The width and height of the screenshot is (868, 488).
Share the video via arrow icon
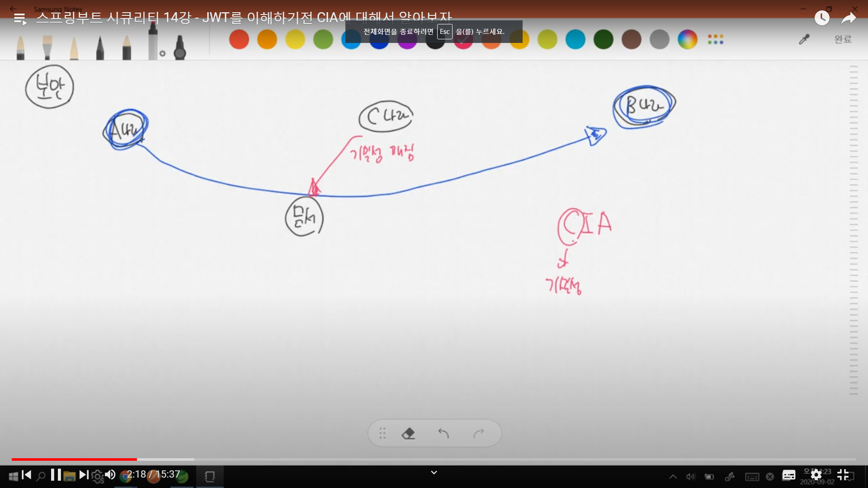coord(849,18)
